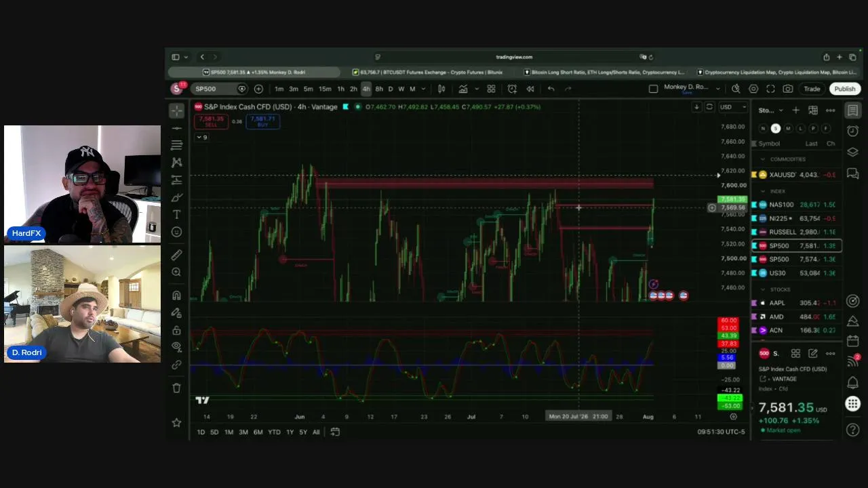Switch to the 15m timeframe
The image size is (868, 488).
325,89
